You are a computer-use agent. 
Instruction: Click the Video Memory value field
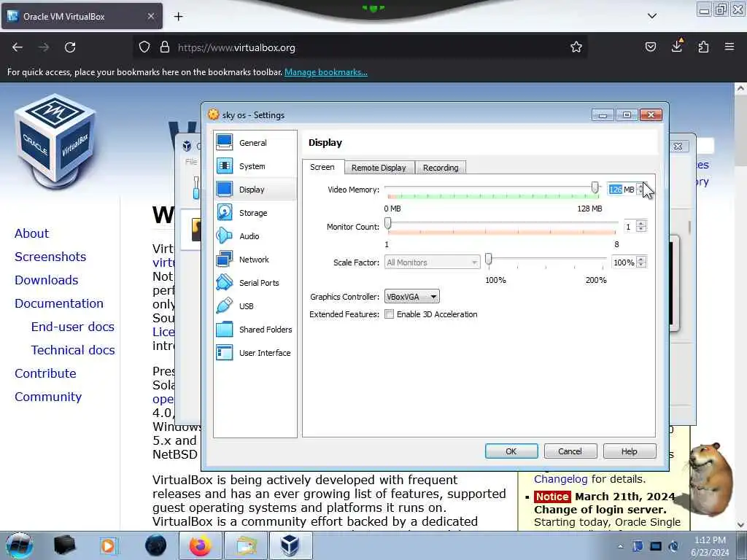622,190
